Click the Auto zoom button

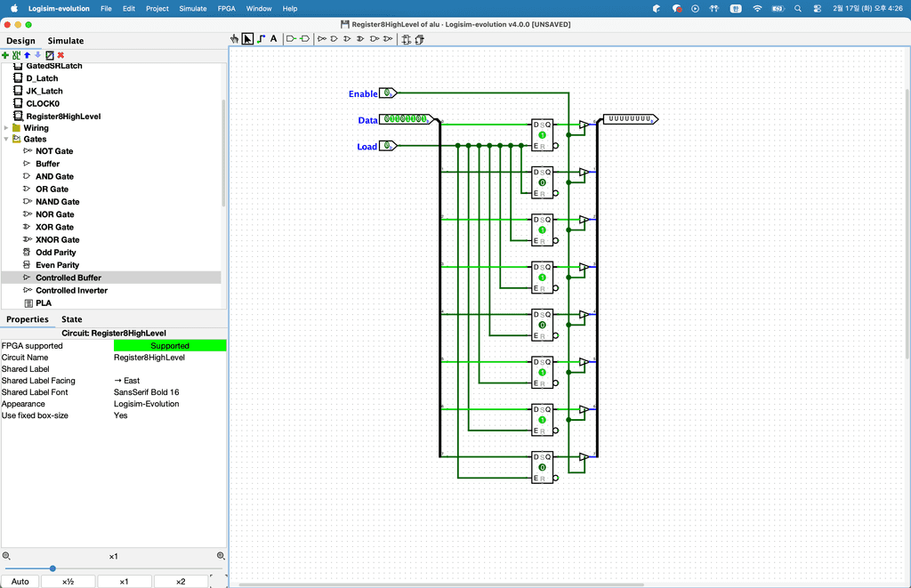point(20,582)
